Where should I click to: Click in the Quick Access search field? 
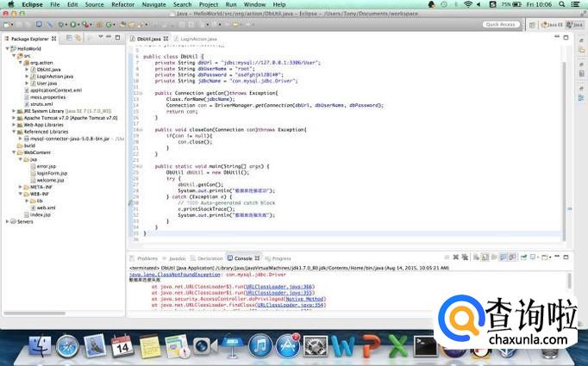[500, 24]
